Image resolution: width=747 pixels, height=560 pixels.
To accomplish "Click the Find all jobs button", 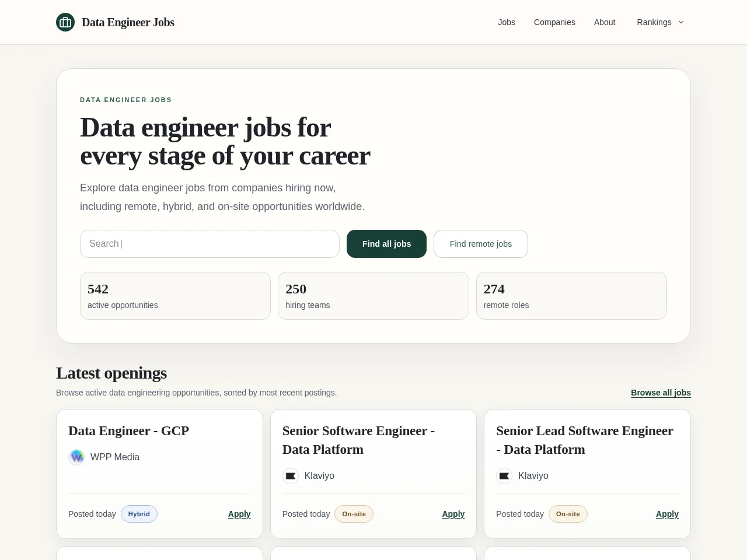I will [386, 244].
